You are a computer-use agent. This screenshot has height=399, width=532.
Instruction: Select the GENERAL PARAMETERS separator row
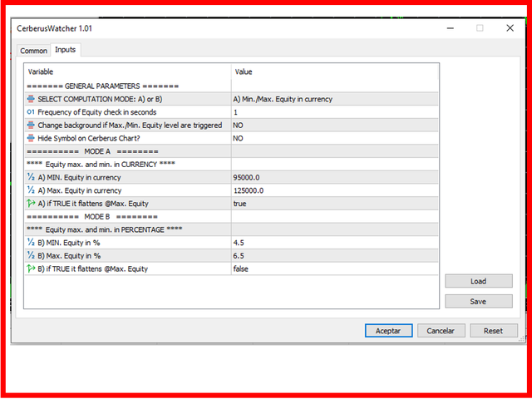tap(231, 86)
